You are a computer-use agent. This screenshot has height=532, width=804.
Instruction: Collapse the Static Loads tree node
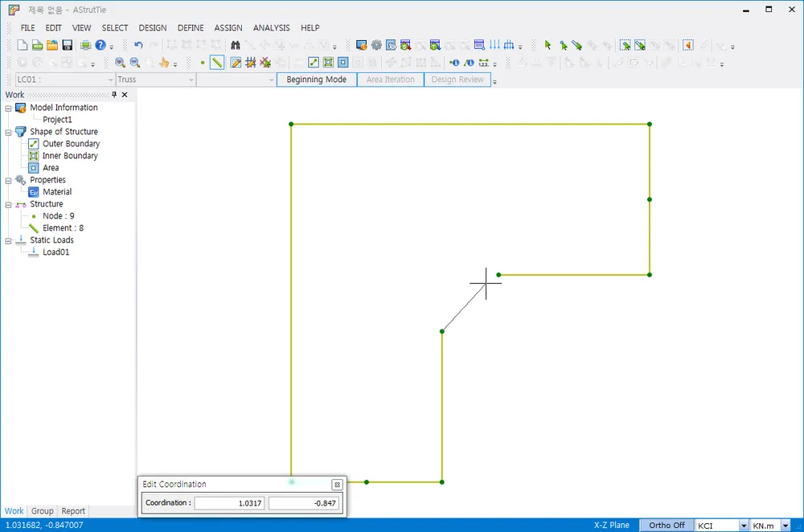(8, 241)
